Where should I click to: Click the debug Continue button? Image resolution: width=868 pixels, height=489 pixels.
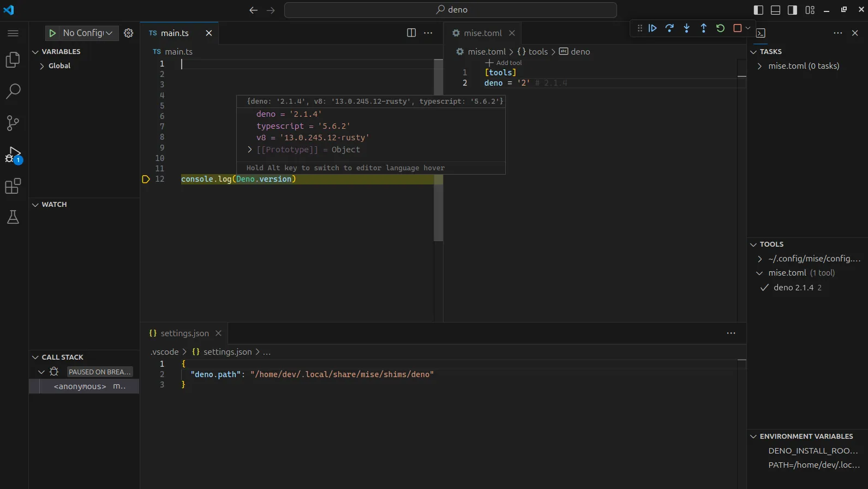click(x=653, y=28)
